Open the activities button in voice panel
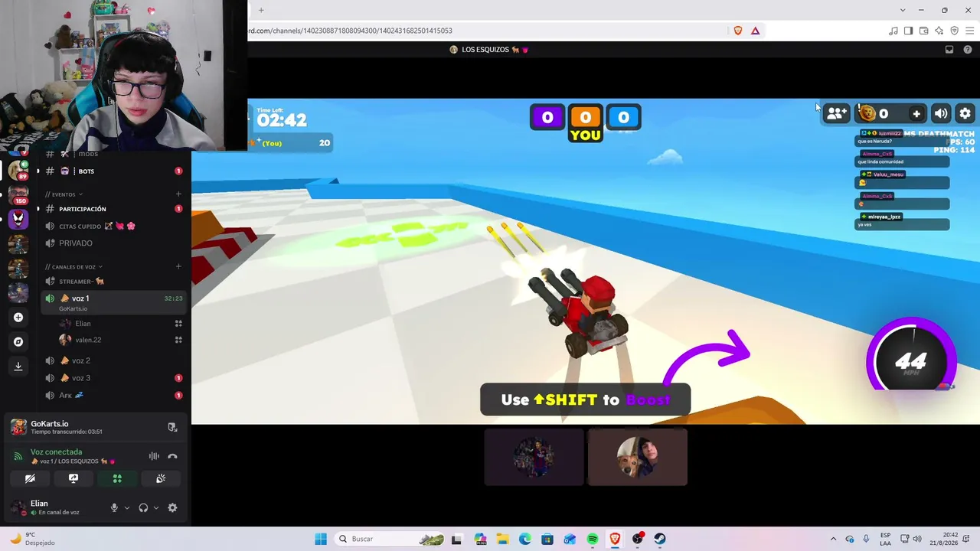 click(x=117, y=478)
